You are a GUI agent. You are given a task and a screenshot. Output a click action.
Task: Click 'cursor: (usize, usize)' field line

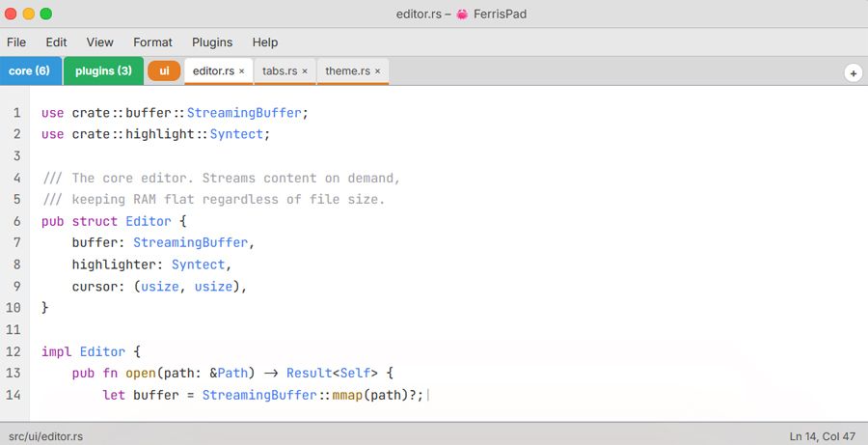pos(159,287)
